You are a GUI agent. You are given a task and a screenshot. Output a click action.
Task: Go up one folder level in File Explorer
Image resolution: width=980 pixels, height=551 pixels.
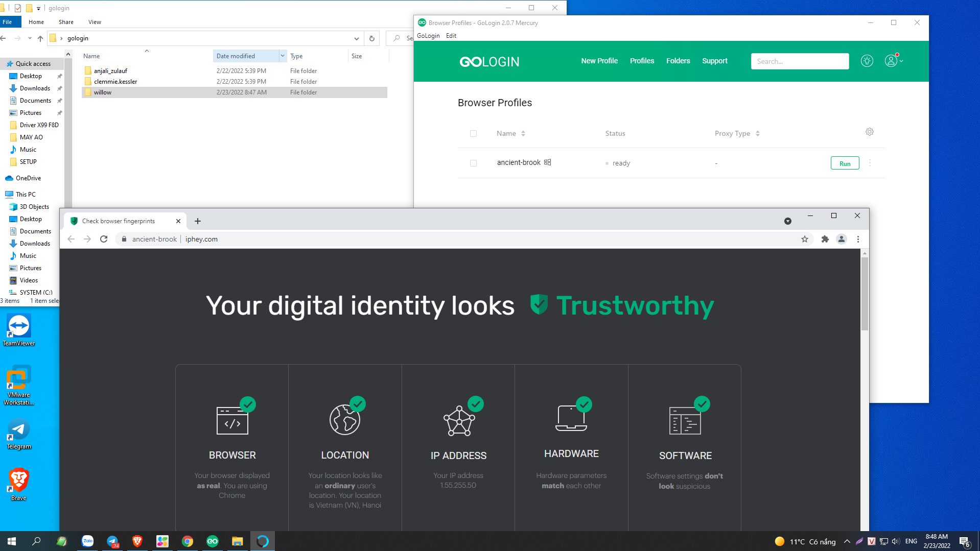[x=40, y=38]
